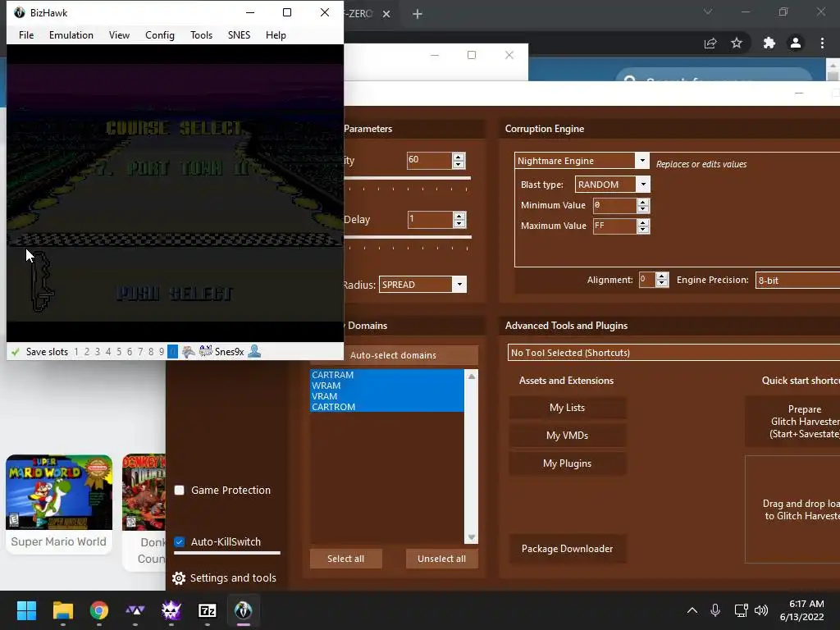Viewport: 840px width, 630px height.
Task: Open the Package Downloader
Action: 567,549
